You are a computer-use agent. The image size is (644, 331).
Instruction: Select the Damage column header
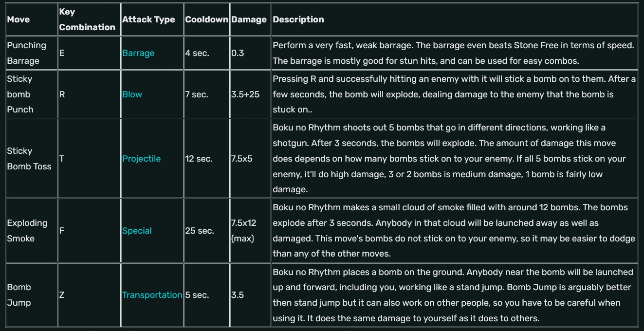249,19
